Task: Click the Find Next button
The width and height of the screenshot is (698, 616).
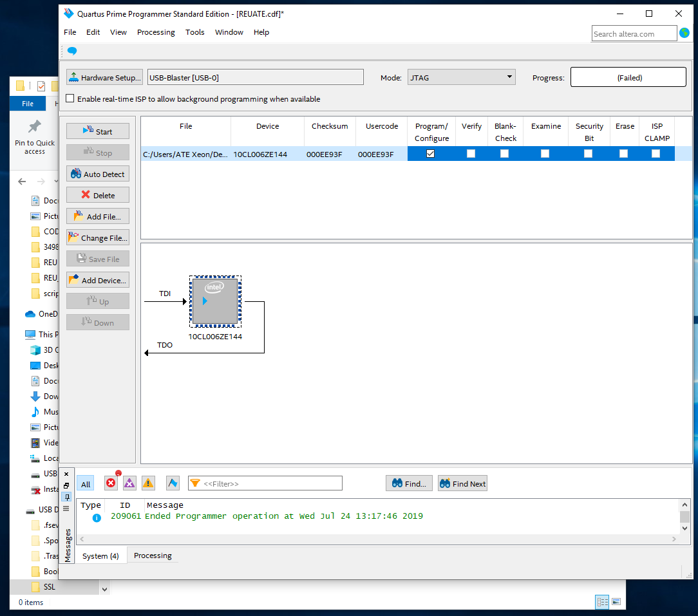Action: [x=462, y=483]
